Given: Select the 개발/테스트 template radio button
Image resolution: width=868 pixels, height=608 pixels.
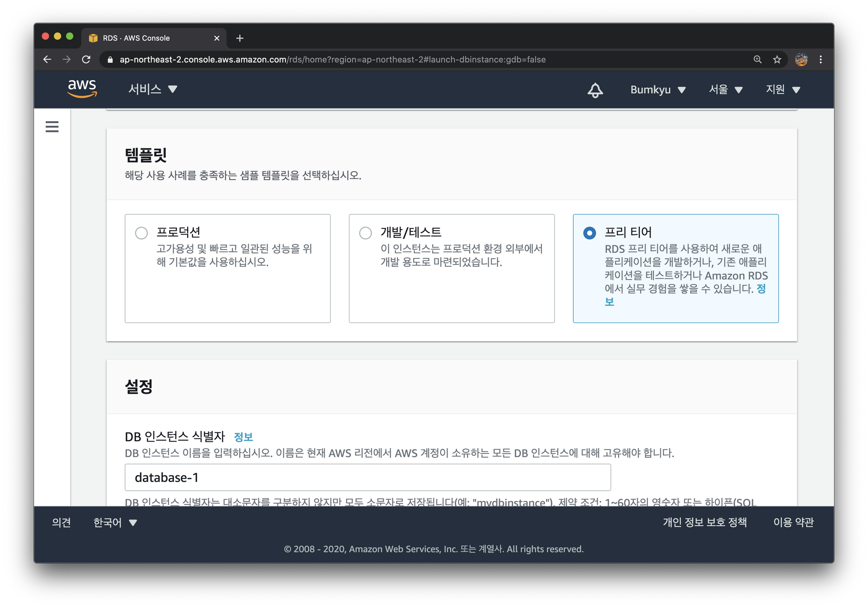Looking at the screenshot, I should [x=365, y=233].
